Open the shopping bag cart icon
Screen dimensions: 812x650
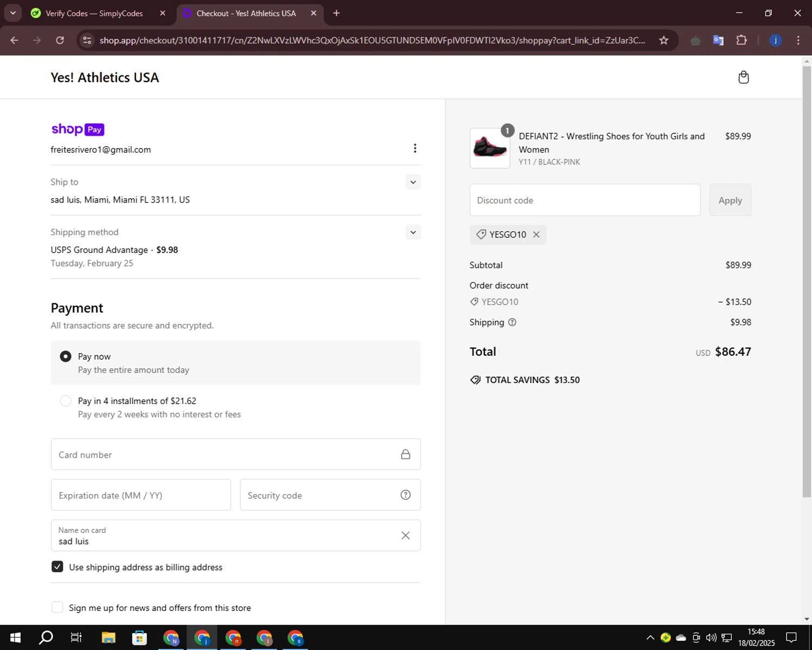coord(743,77)
